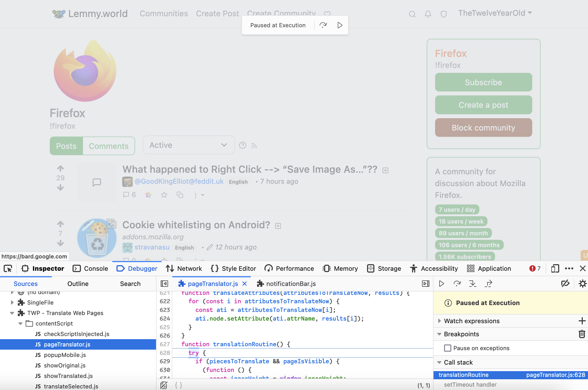Close the pageTranslator.js editor tab

pyautogui.click(x=245, y=284)
